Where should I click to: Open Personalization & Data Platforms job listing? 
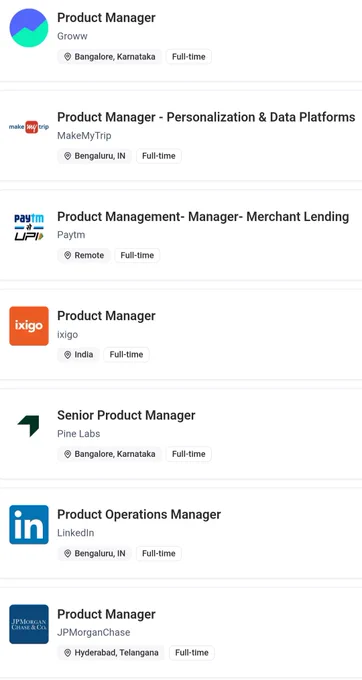[206, 117]
